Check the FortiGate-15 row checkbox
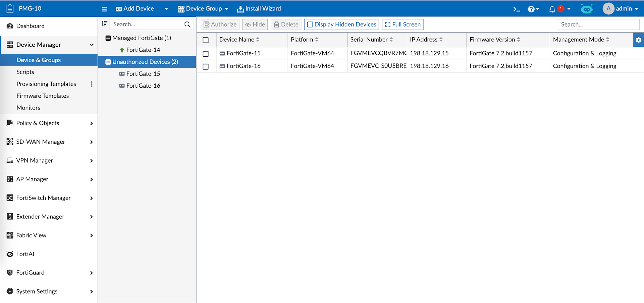644x303 pixels. (x=206, y=54)
